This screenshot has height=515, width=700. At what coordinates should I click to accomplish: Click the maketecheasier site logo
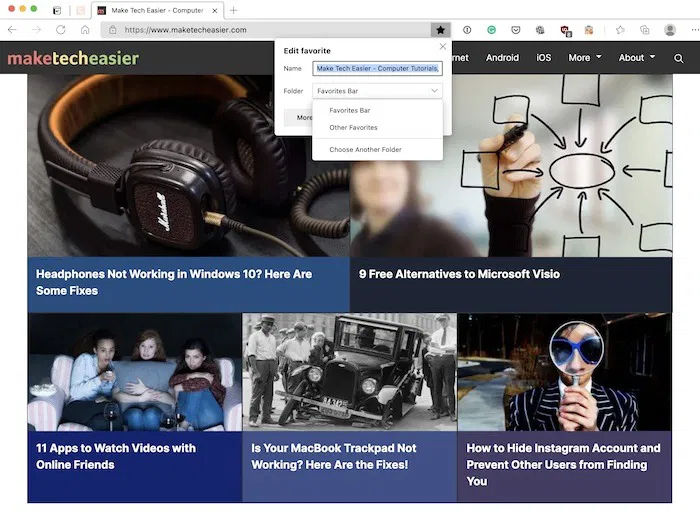click(73, 58)
